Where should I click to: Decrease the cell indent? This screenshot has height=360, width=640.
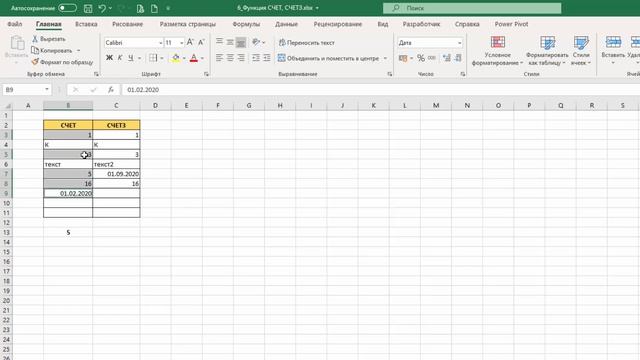point(256,58)
